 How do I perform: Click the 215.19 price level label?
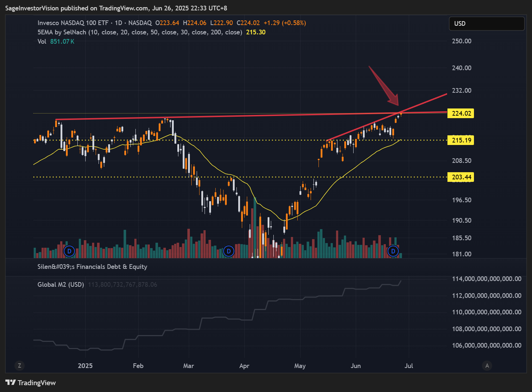pyautogui.click(x=461, y=140)
